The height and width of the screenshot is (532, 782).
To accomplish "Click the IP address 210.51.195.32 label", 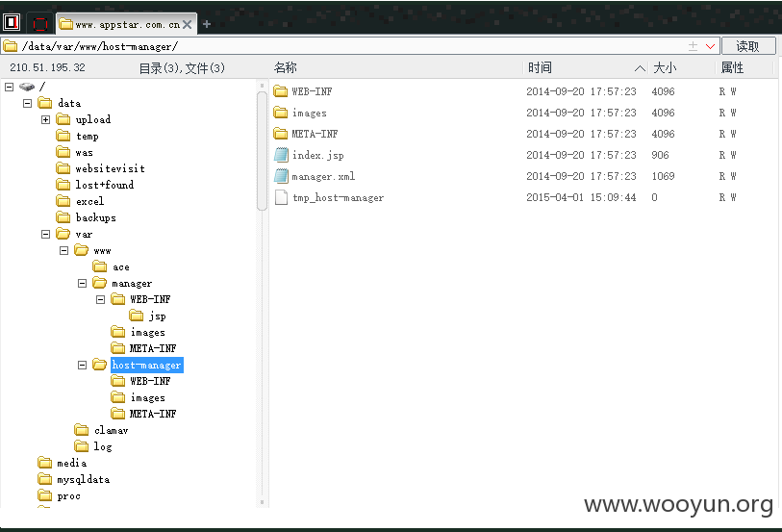I will click(47, 67).
